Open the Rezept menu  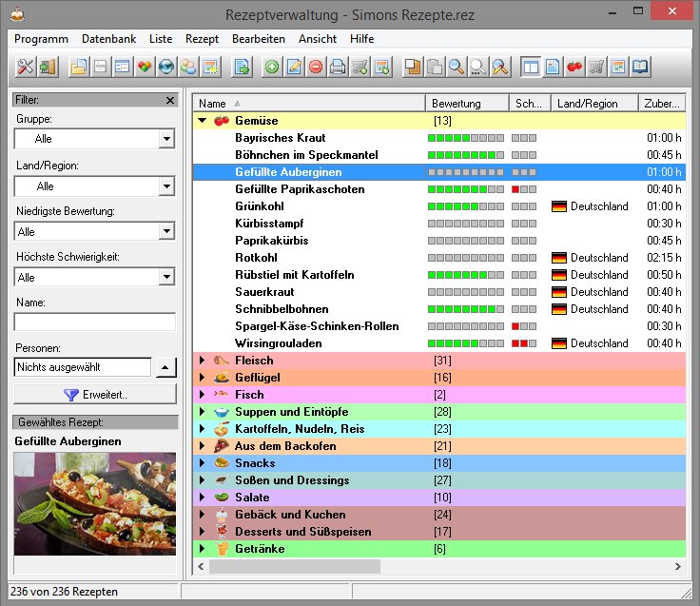pyautogui.click(x=202, y=39)
